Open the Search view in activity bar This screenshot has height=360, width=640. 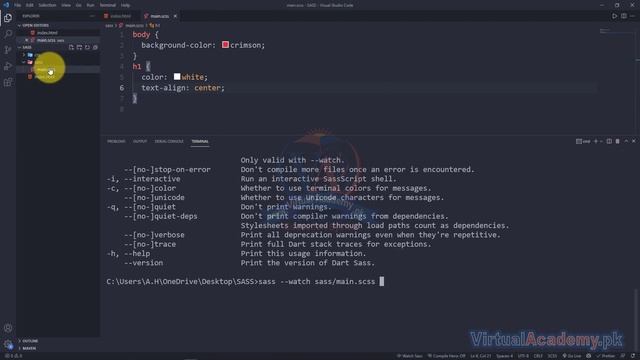click(8, 34)
